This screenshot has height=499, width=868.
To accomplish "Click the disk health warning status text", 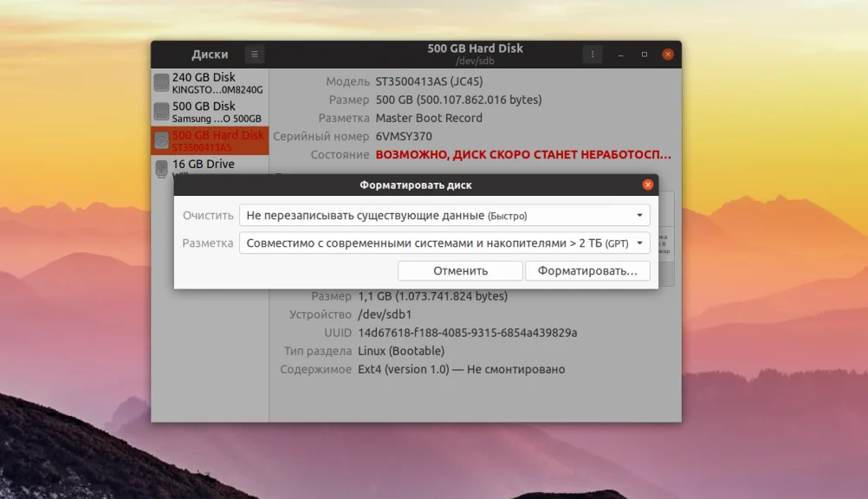I will pos(523,154).
